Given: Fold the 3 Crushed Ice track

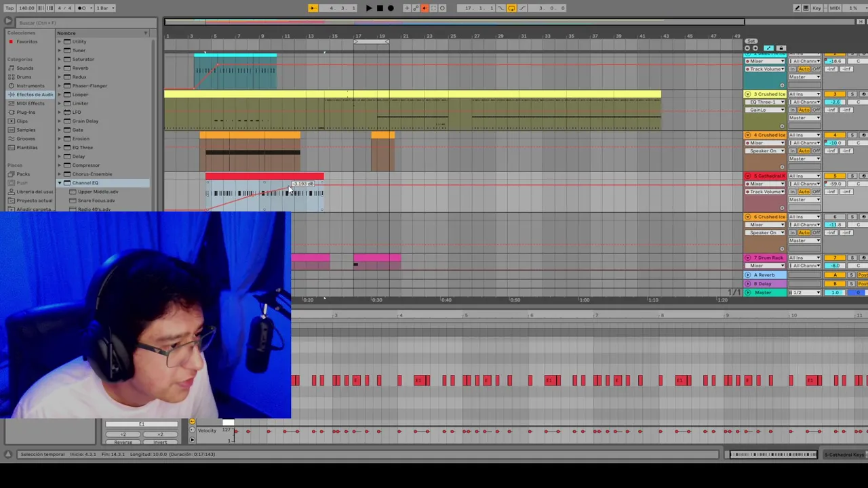Looking at the screenshot, I should coord(748,94).
